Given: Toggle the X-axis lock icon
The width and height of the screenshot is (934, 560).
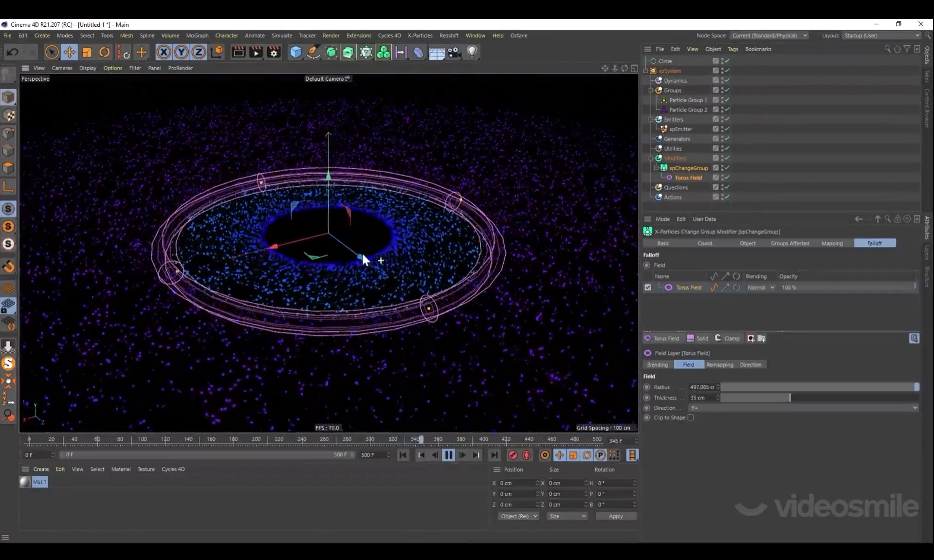Looking at the screenshot, I should click(x=164, y=52).
